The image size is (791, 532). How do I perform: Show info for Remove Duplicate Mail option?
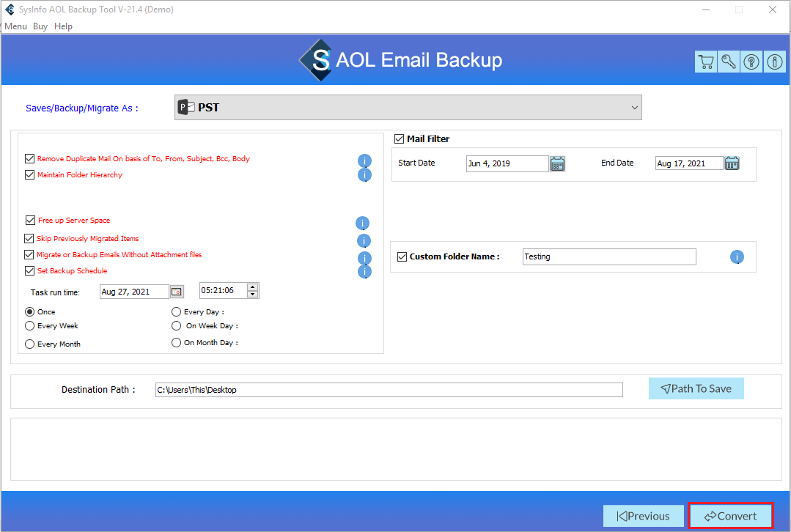365,160
